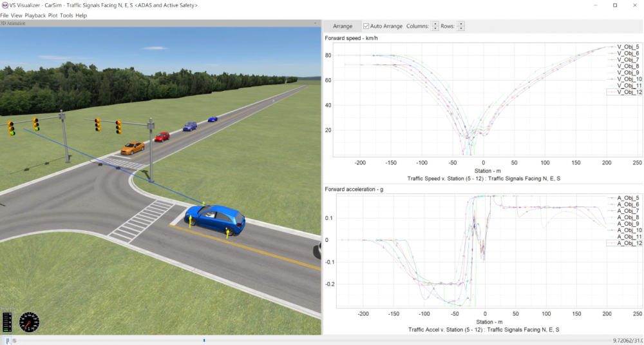Open the Tools menu
This screenshot has height=345, width=644.
66,15
